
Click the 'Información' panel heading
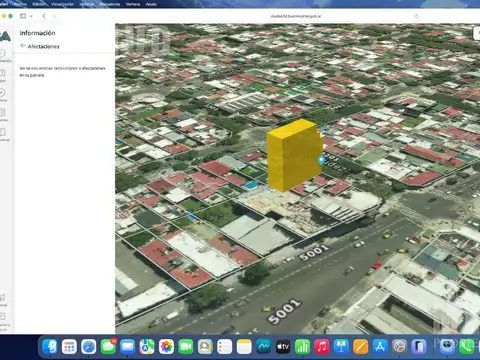pos(37,33)
